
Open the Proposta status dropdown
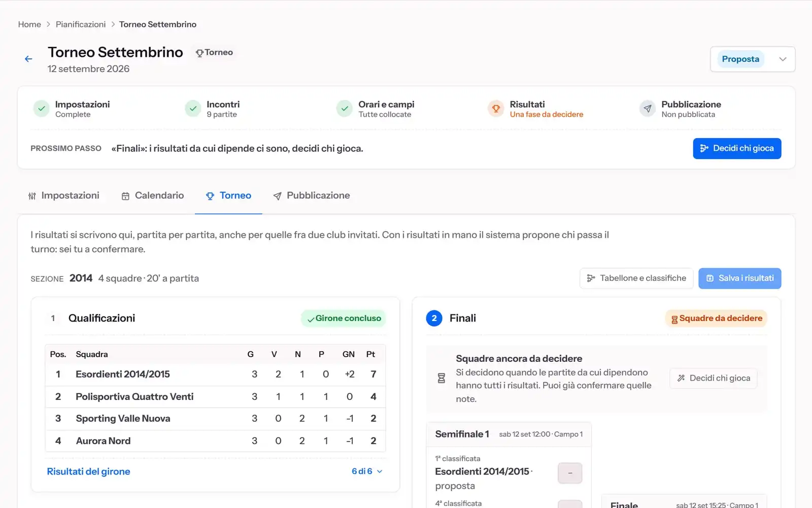[753, 59]
